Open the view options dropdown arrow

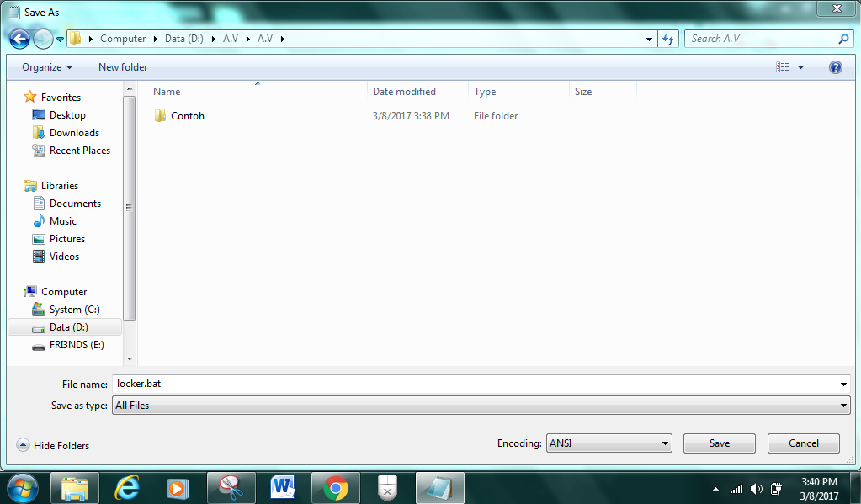coord(800,67)
